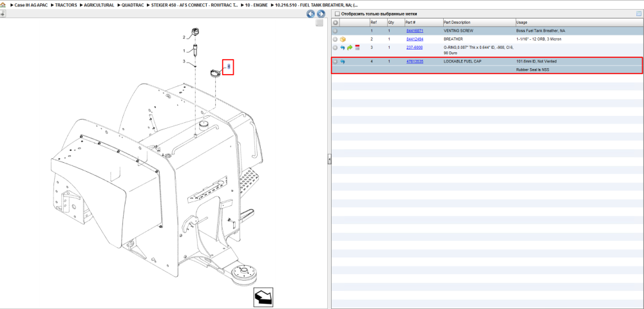Select callout number 3 in the diagram

[184, 62]
